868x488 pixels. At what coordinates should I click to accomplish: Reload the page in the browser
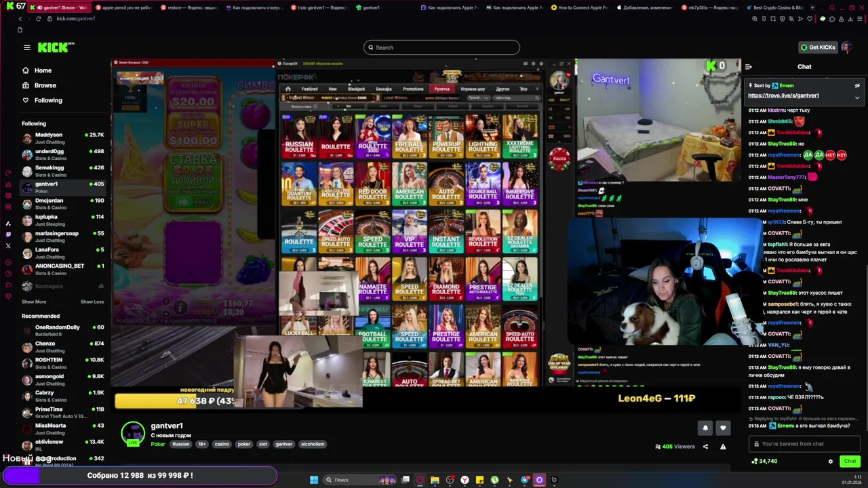click(39, 18)
